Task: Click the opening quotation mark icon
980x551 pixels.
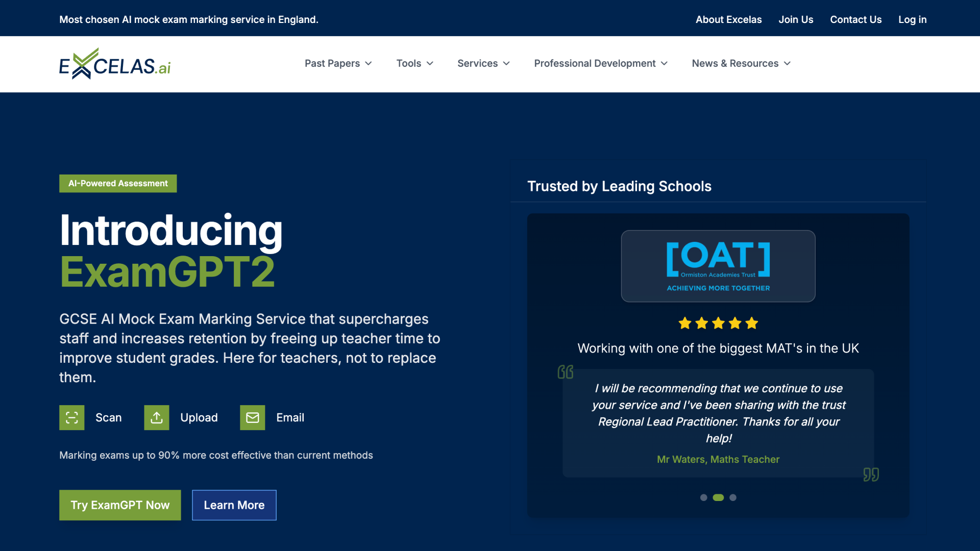Action: (566, 372)
